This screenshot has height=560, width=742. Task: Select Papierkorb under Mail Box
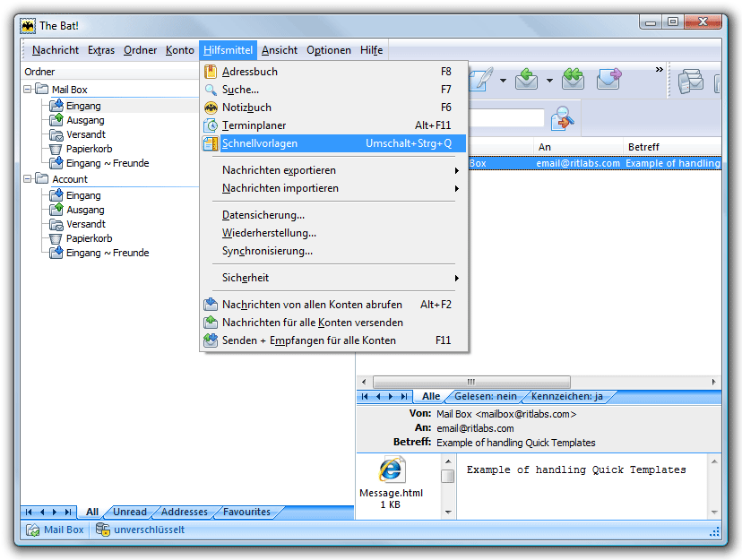pos(89,149)
